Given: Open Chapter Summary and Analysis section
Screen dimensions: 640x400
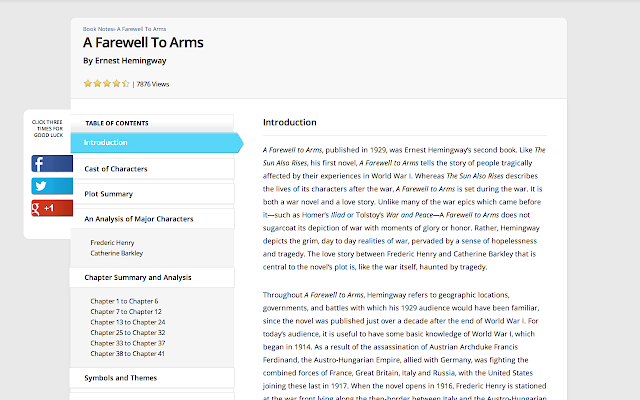Looking at the screenshot, I should [152, 278].
